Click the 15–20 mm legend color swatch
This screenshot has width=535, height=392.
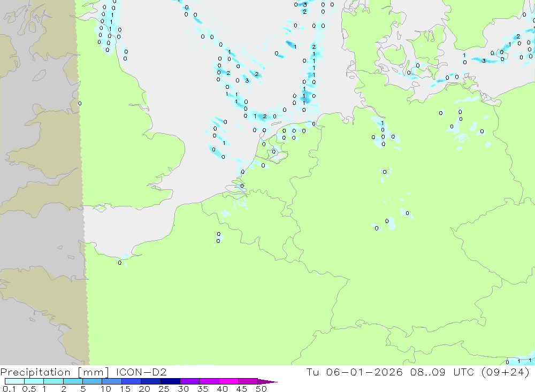click(x=132, y=381)
